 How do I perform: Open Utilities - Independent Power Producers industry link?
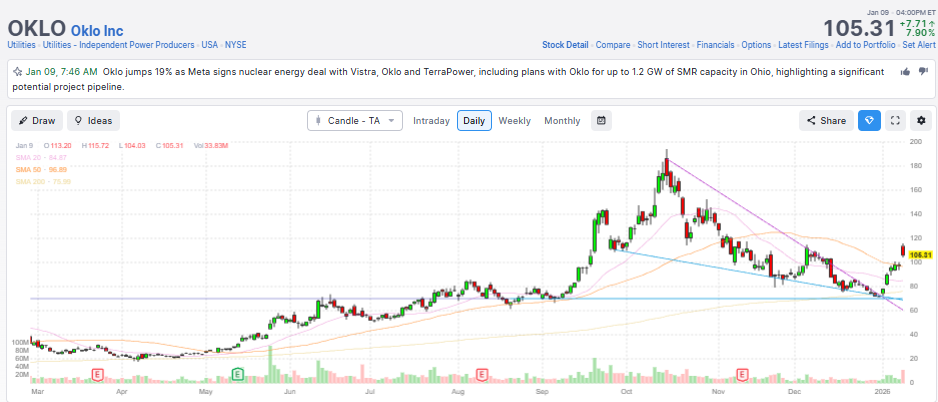point(118,45)
